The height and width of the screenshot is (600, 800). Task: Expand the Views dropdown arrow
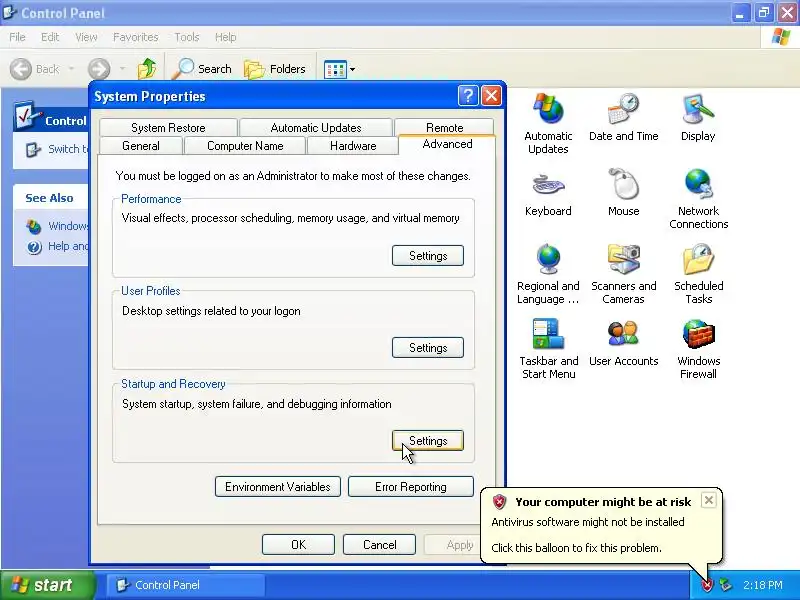coord(352,69)
